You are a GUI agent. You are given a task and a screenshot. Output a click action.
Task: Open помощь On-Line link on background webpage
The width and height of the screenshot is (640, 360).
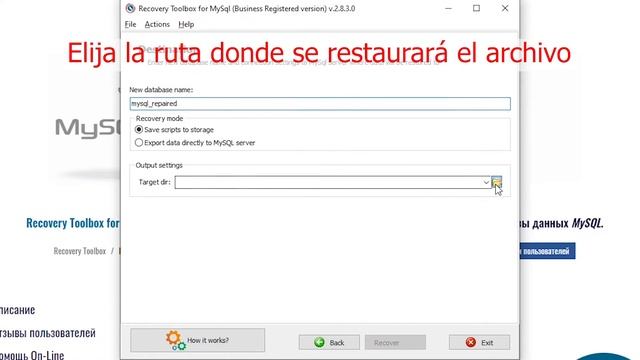(x=32, y=355)
